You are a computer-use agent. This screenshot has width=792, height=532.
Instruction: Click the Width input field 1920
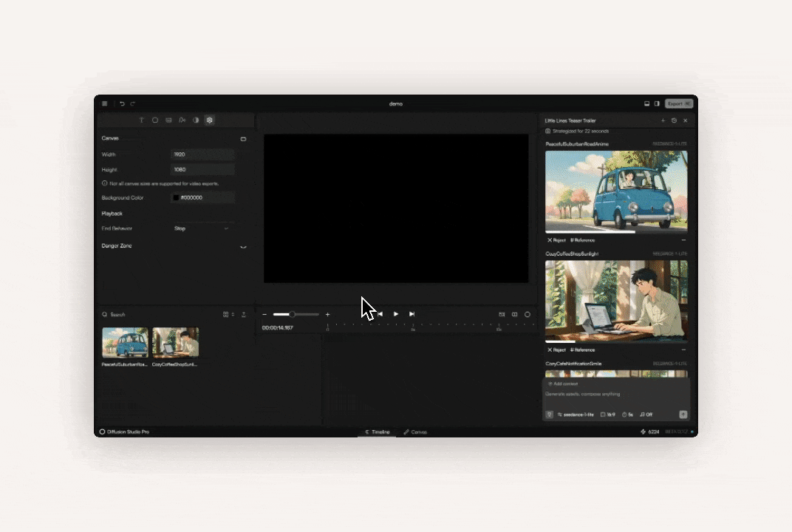point(202,154)
